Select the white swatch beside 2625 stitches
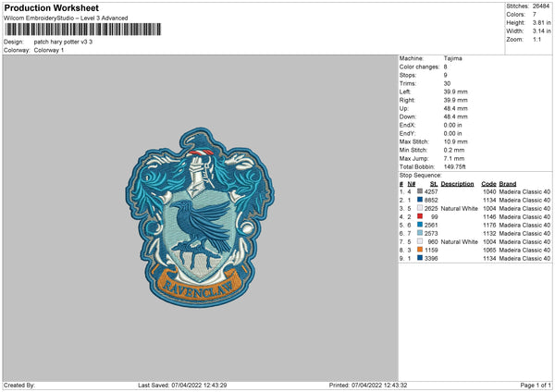 point(420,208)
